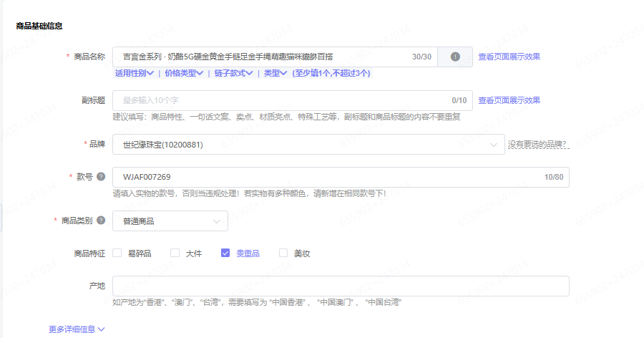Open the 品牌 dropdown showing 世纪缘珠宝
644x338 pixels.
(308, 145)
